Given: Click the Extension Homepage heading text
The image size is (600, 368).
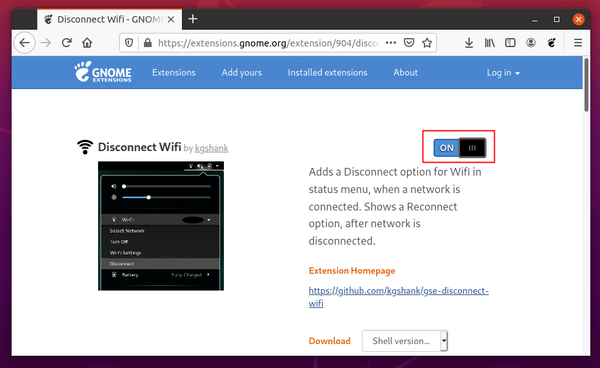Looking at the screenshot, I should click(352, 271).
